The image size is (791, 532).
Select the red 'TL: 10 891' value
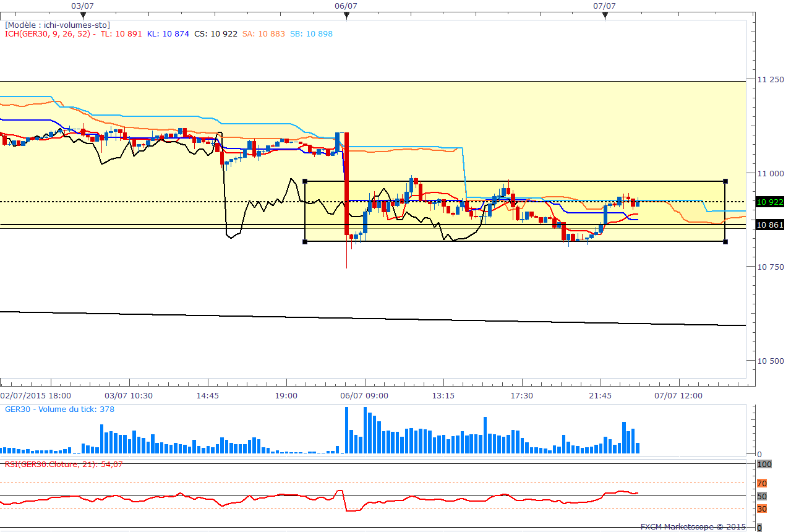pos(121,33)
